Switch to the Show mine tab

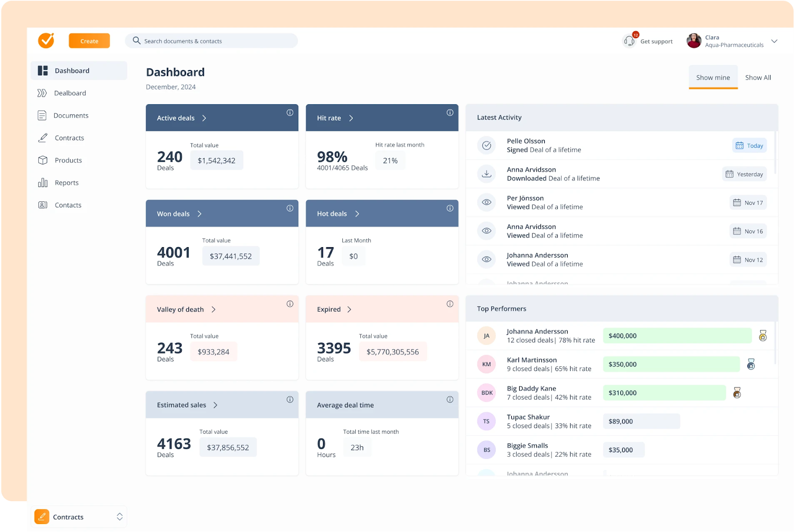tap(713, 77)
